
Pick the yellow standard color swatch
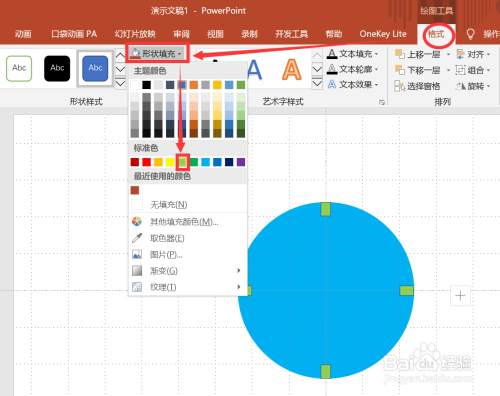click(x=170, y=162)
